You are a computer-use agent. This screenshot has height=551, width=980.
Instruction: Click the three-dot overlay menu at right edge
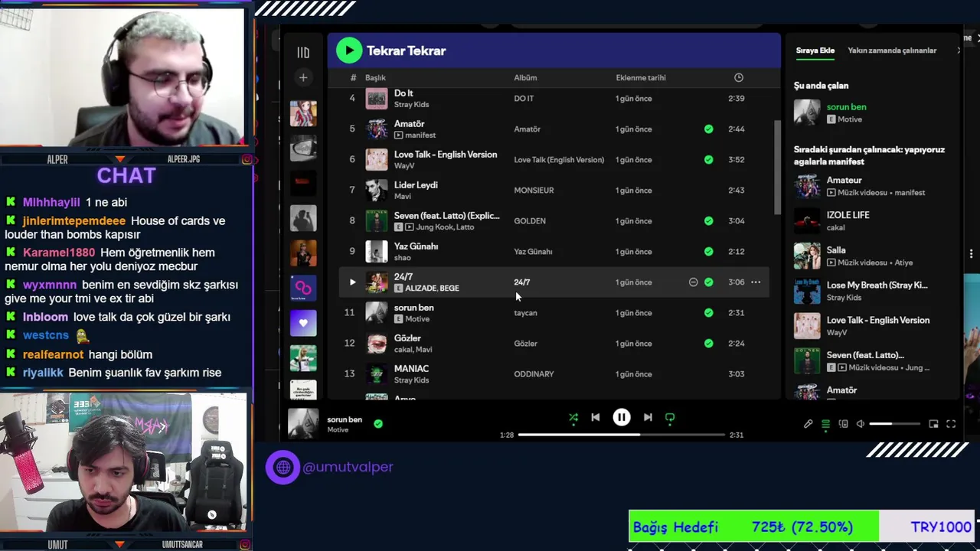(x=972, y=253)
